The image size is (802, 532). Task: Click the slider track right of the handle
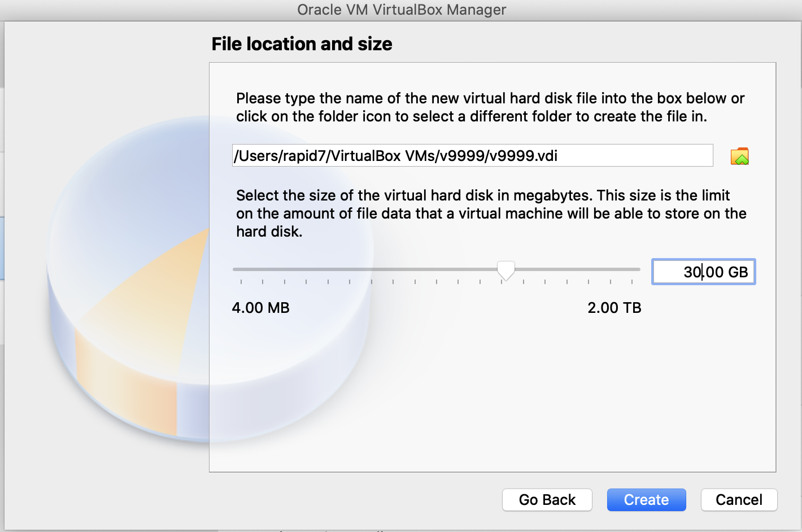click(x=576, y=269)
